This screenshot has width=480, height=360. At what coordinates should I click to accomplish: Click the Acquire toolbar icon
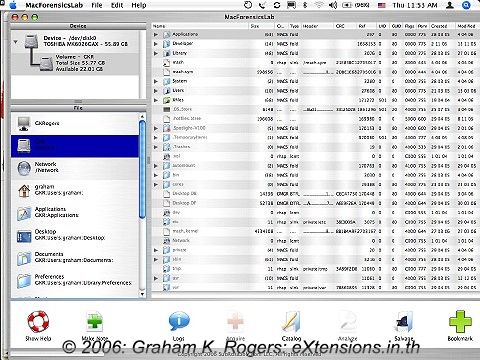(235, 322)
